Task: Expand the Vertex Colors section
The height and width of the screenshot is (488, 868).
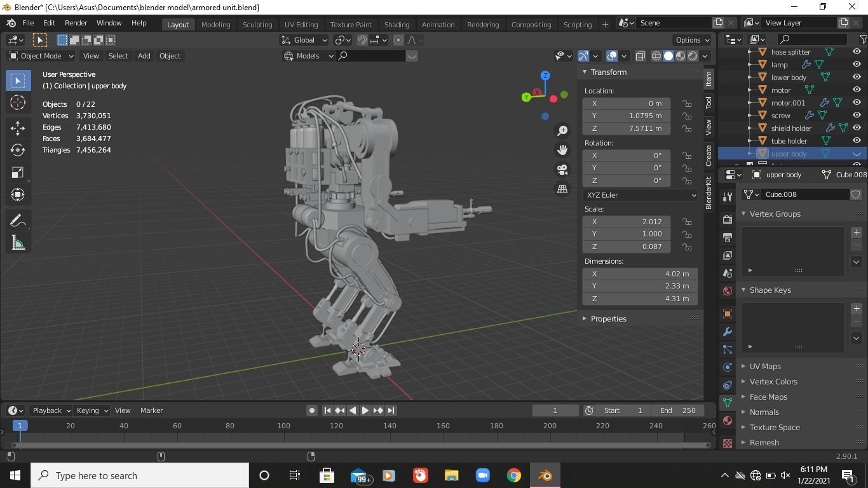Action: [773, 381]
